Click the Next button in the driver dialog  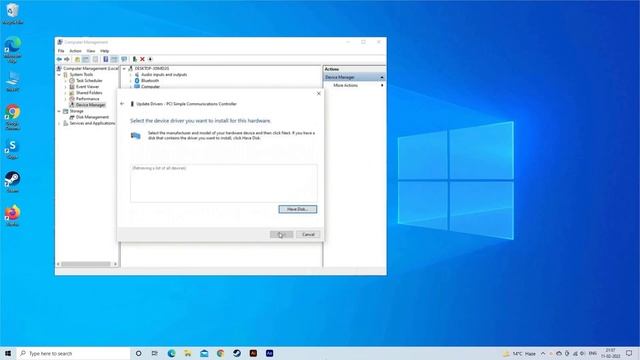282,234
